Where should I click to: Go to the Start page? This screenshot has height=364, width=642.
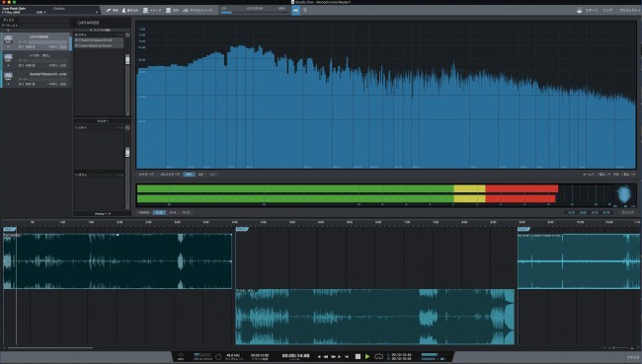[592, 10]
